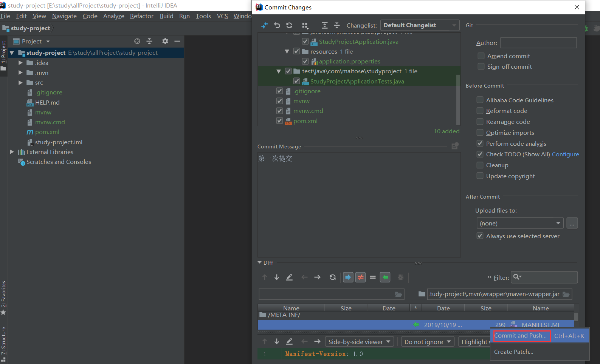
Task: Click into the Commit Message text area
Action: [x=359, y=204]
